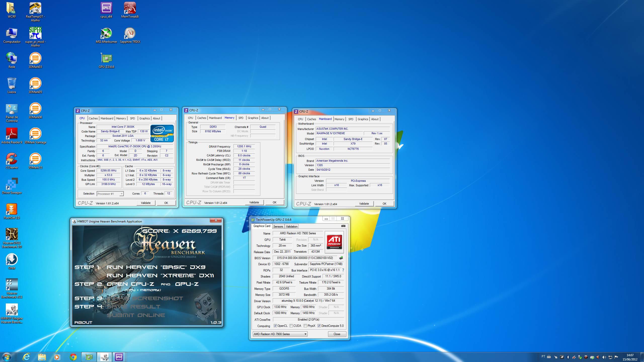Click the ATI Radeon logo in GPU-Z

coord(334,242)
